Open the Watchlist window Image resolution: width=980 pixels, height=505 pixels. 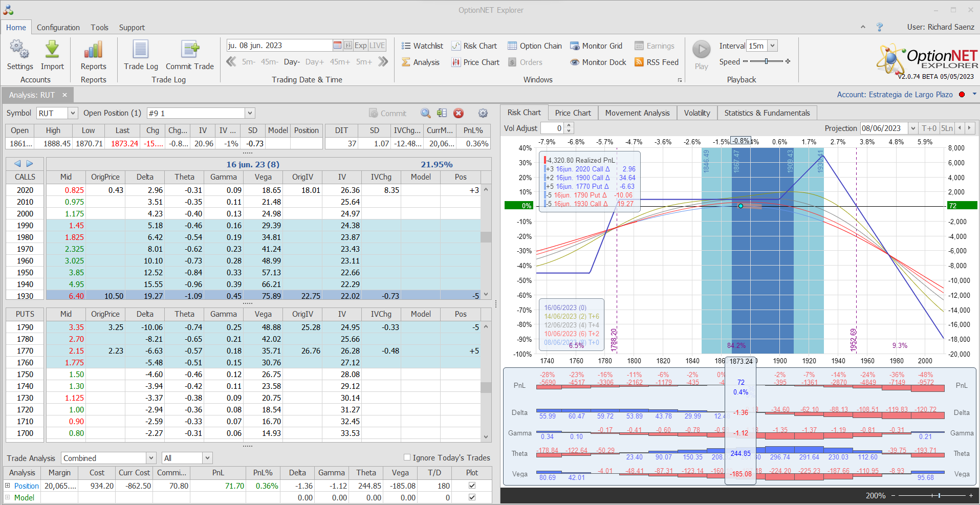click(422, 46)
